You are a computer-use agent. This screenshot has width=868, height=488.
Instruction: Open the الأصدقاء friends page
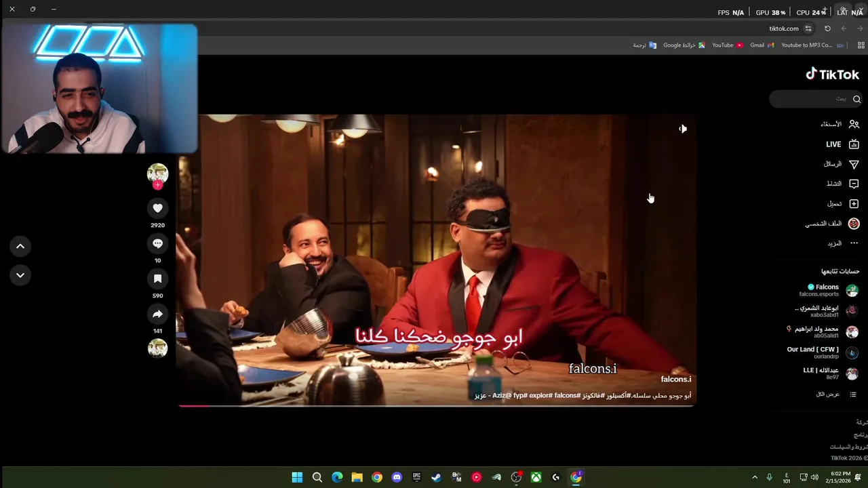point(840,124)
